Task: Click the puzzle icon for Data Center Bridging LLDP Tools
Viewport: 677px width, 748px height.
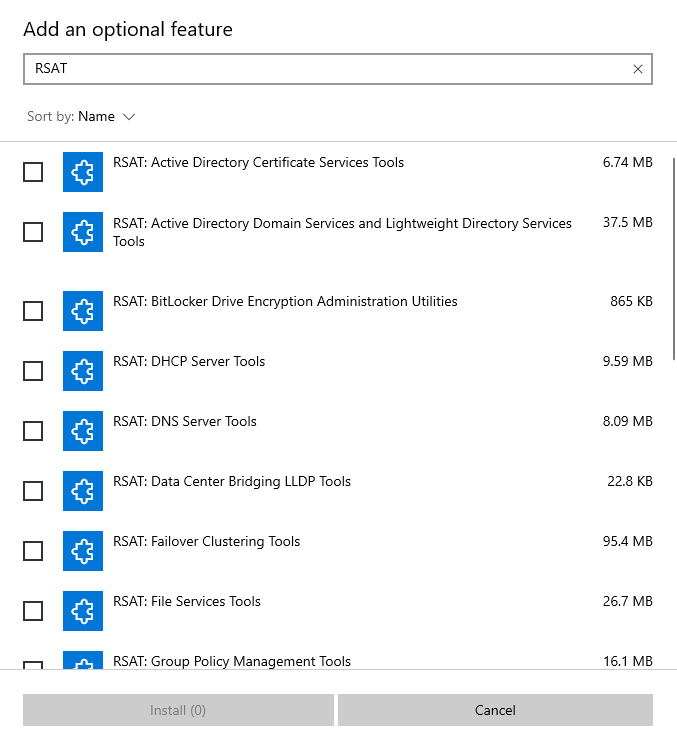Action: point(83,491)
